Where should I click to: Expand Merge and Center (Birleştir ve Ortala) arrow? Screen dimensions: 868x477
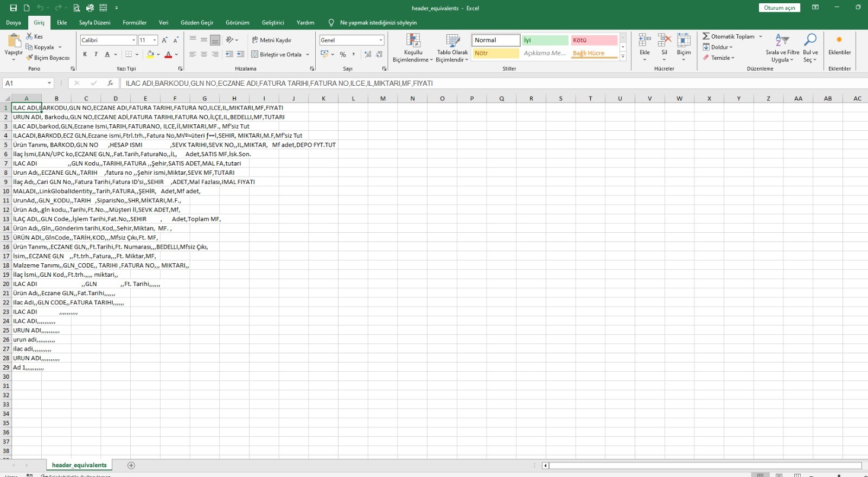pyautogui.click(x=308, y=54)
